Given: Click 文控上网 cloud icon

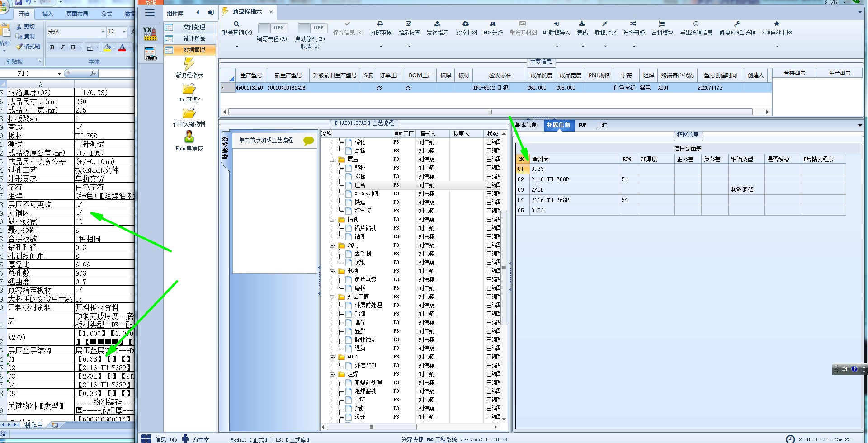Looking at the screenshot, I should [x=466, y=24].
